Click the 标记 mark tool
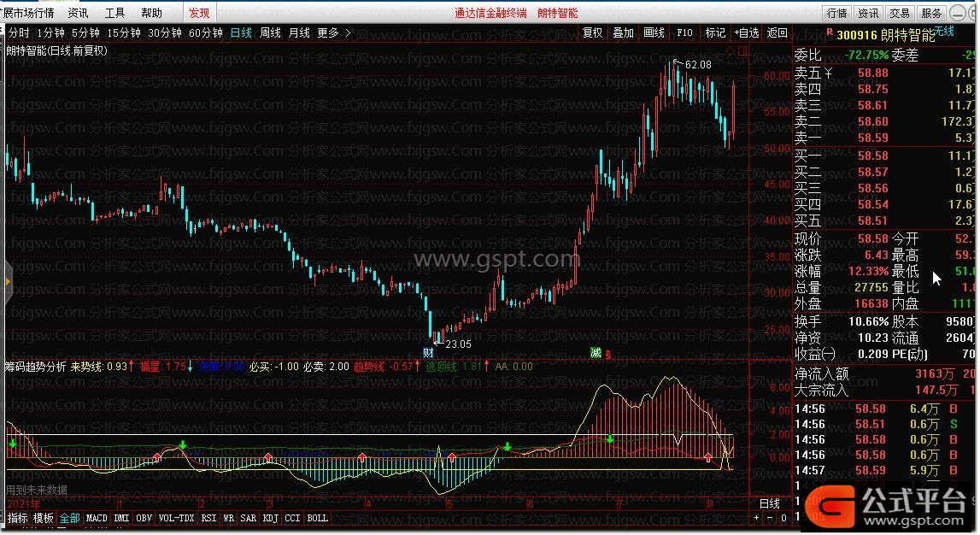980x535 pixels. click(715, 32)
